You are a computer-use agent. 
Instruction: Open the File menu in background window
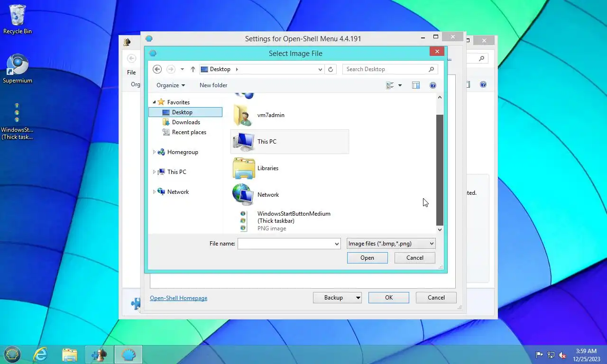(x=131, y=73)
